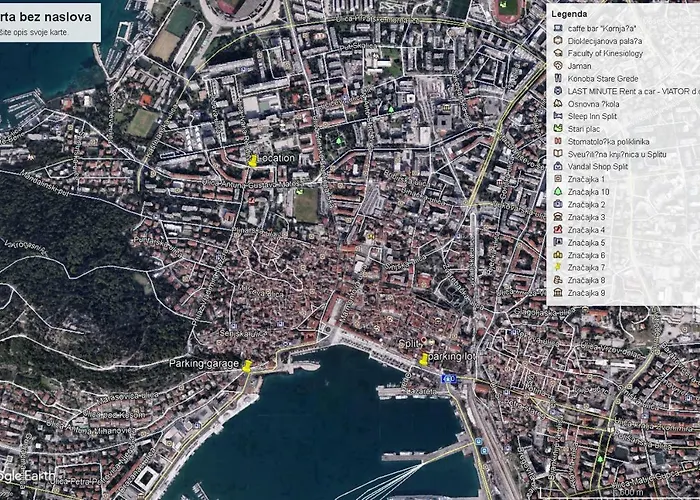The image size is (700, 500).
Task: Click the yellow Značajka 7 legend icon
Action: pyautogui.click(x=557, y=268)
